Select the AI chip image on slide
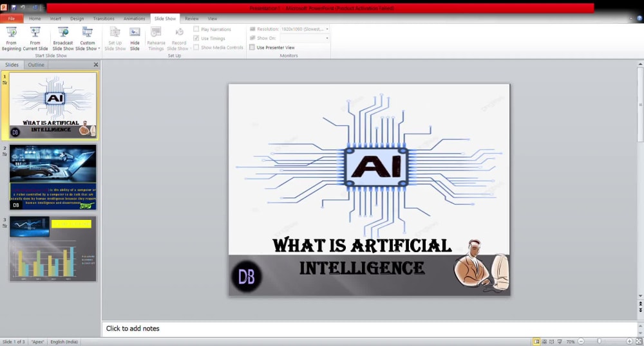Image resolution: width=644 pixels, height=346 pixels. (x=369, y=166)
